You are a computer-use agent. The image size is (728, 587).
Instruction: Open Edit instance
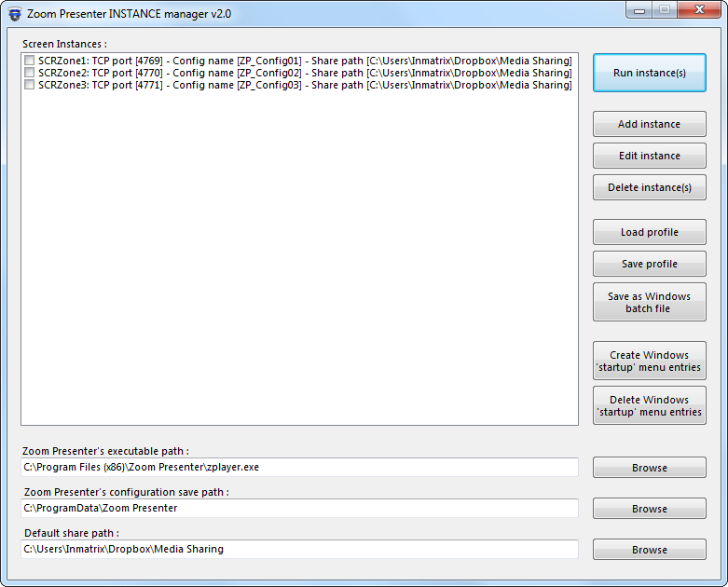pos(649,156)
